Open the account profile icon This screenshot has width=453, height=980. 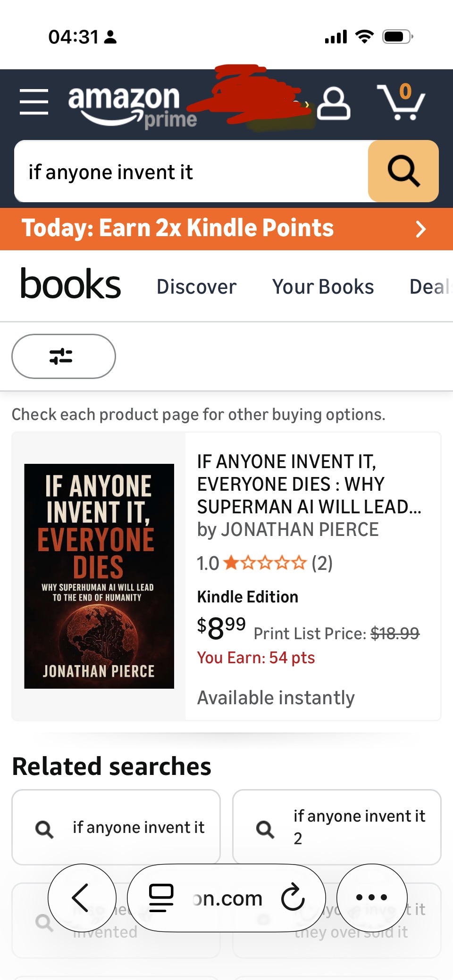[x=334, y=103]
